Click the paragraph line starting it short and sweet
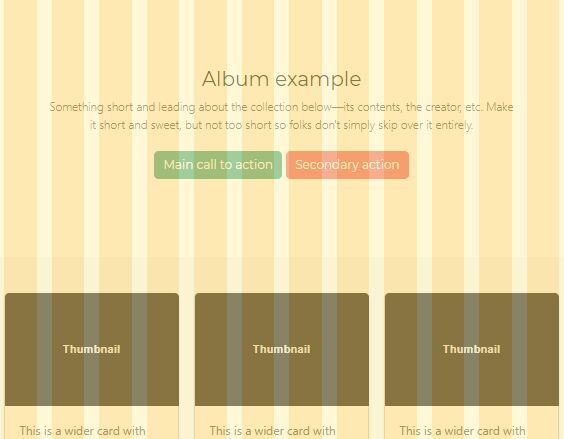The width and height of the screenshot is (564, 439). 282,125
